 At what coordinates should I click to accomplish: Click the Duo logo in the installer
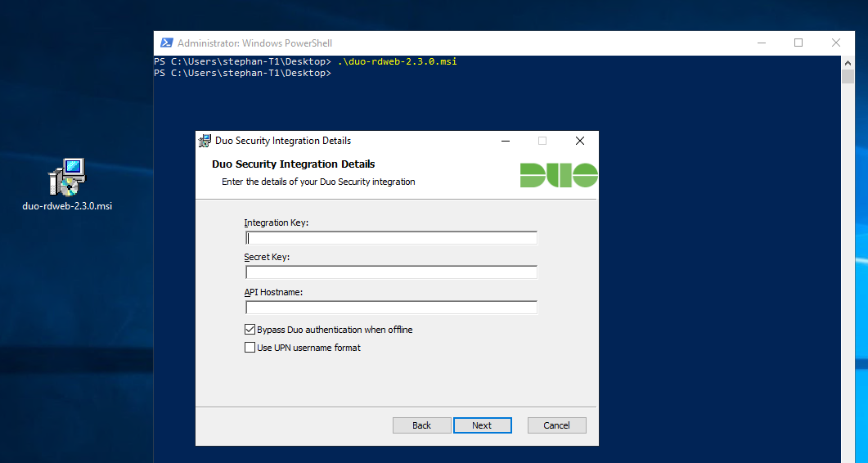559,175
